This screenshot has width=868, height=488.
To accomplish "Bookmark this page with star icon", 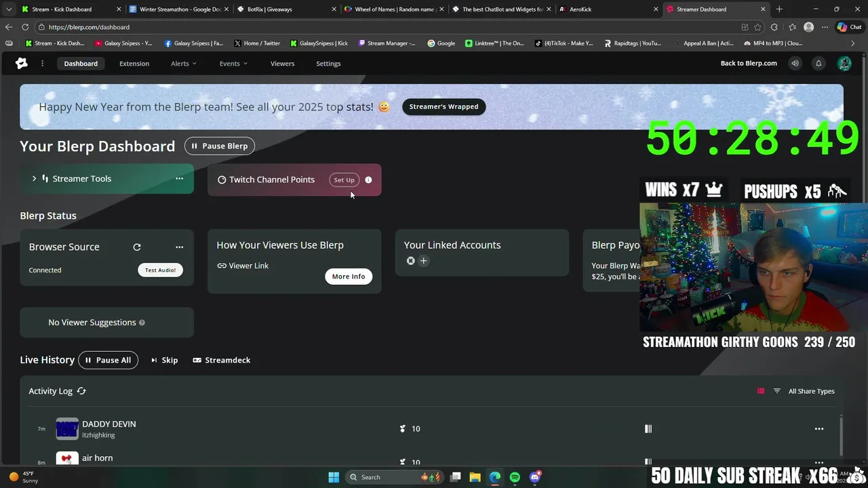I will coord(757,27).
